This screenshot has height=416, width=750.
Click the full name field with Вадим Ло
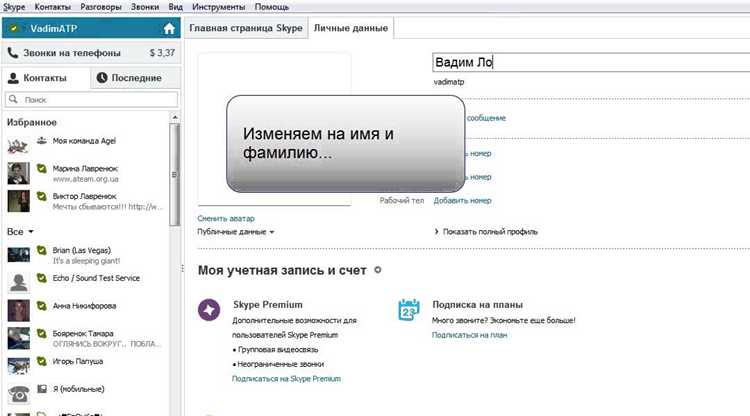tap(591, 62)
